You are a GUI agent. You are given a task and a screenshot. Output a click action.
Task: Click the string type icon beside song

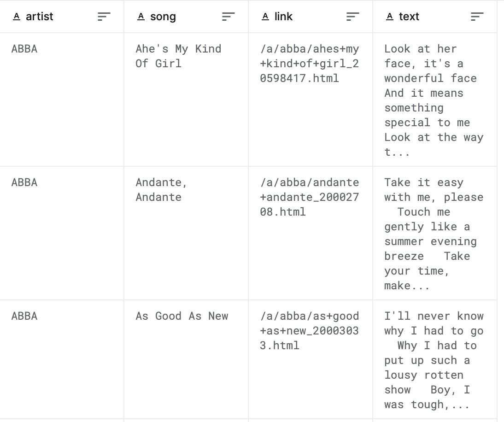click(141, 16)
